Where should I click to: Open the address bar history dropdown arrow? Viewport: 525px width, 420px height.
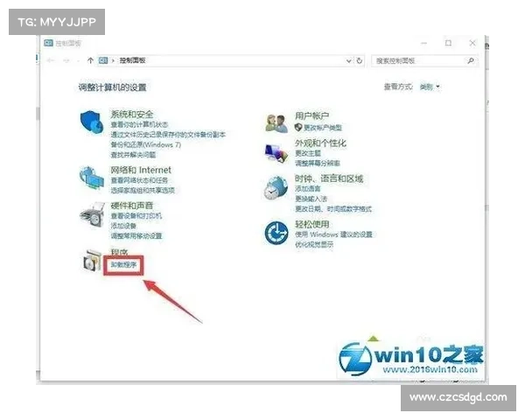pos(349,60)
